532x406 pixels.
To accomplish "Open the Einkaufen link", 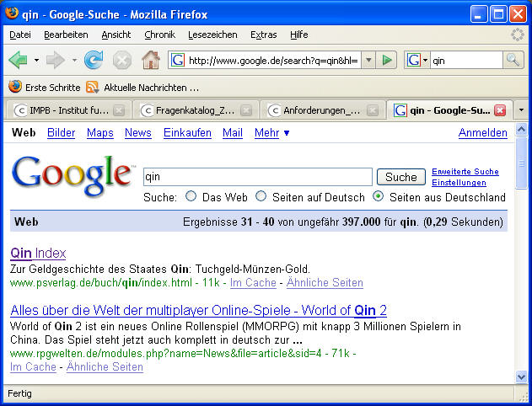I will click(187, 132).
